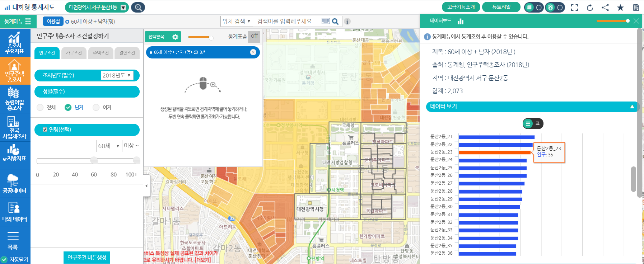The width and height of the screenshot is (644, 264).
Task: Select the 여자 gender radio button
Action: click(x=96, y=107)
